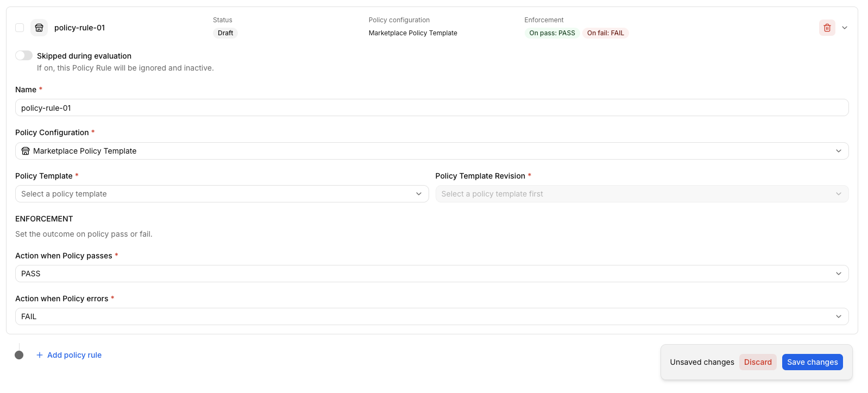Image resolution: width=868 pixels, height=393 pixels.
Task: Open the Policy Template Revision dropdown
Action: (x=642, y=194)
